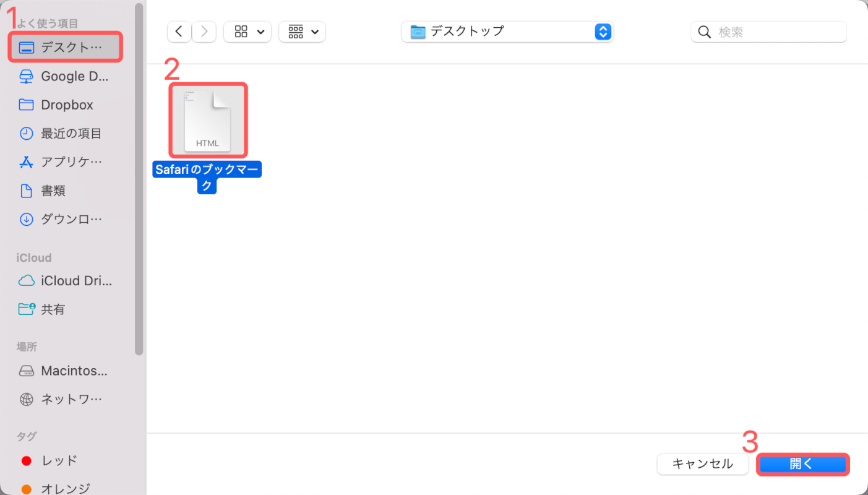This screenshot has width=868, height=495.
Task: Click the 検索 search field
Action: [768, 32]
